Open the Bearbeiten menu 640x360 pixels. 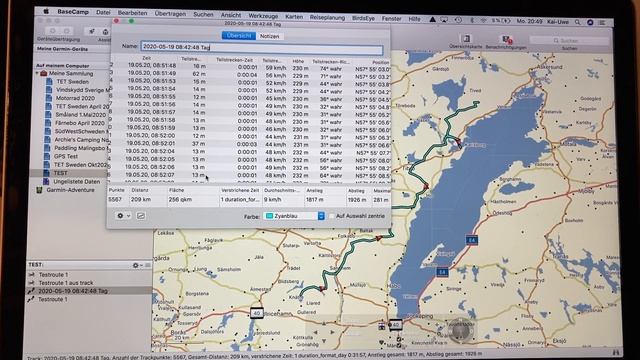click(x=132, y=13)
